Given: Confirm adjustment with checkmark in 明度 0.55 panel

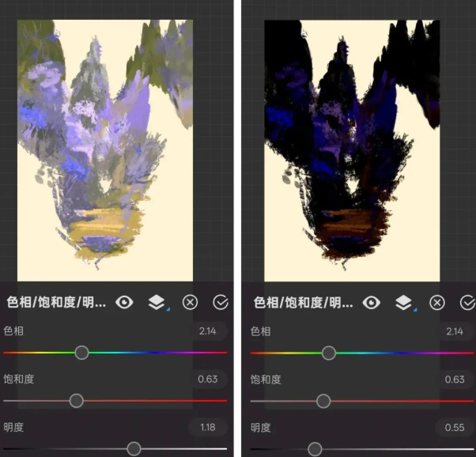Looking at the screenshot, I should pyautogui.click(x=467, y=302).
